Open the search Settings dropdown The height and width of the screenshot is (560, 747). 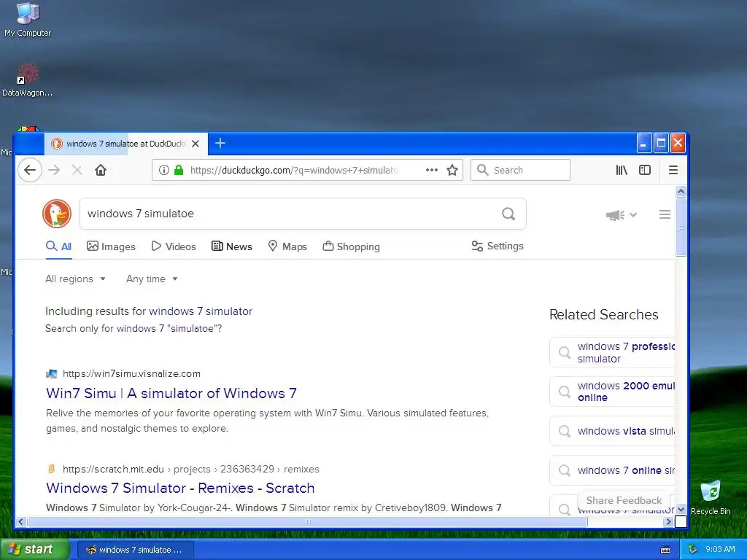point(498,246)
